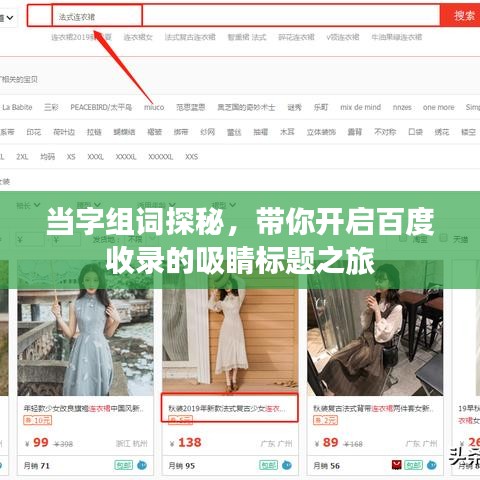Screen dimensions: 480x480
Task: Filter by brand 三彩
Action: click(x=51, y=107)
